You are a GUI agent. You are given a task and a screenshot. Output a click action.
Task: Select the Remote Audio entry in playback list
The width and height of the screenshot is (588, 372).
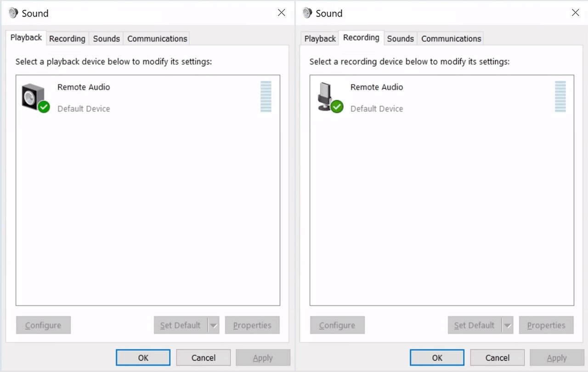coord(84,87)
